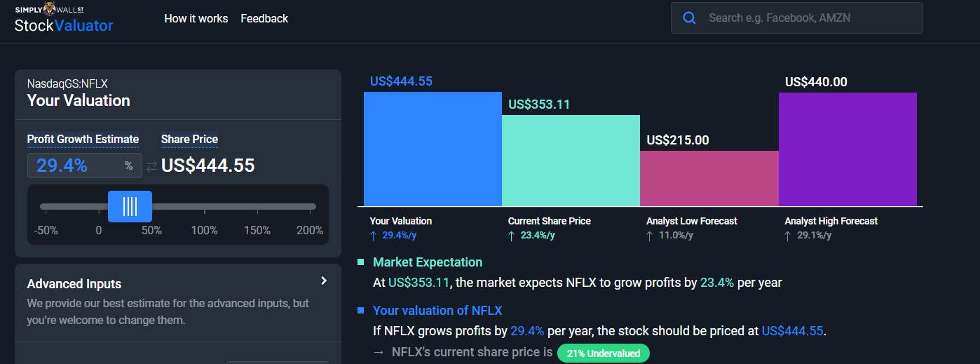The height and width of the screenshot is (364, 980).
Task: Click the purple Analyst High Forecast bar
Action: 848,149
